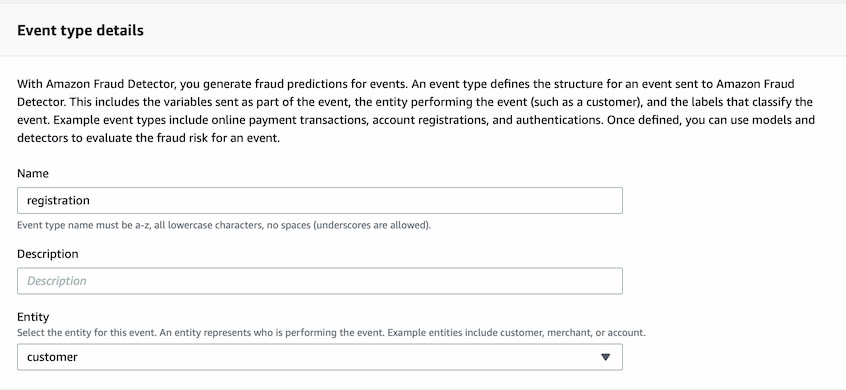This screenshot has height=390, width=846.
Task: Focus the Name input field
Action: click(x=320, y=201)
